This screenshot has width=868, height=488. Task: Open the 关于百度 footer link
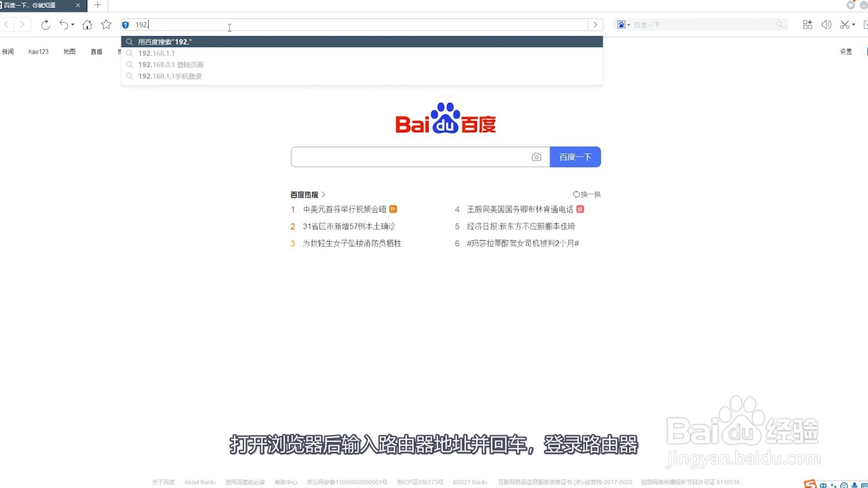pos(163,482)
